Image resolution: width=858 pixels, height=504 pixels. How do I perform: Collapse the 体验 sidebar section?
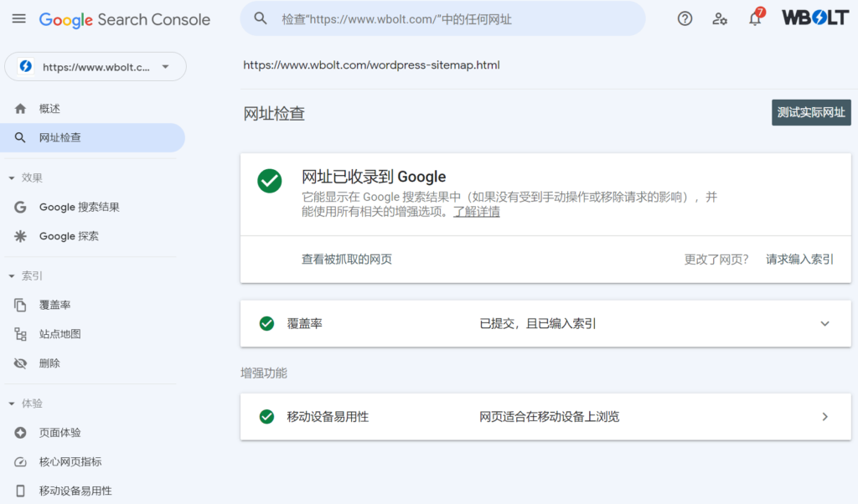(12, 404)
